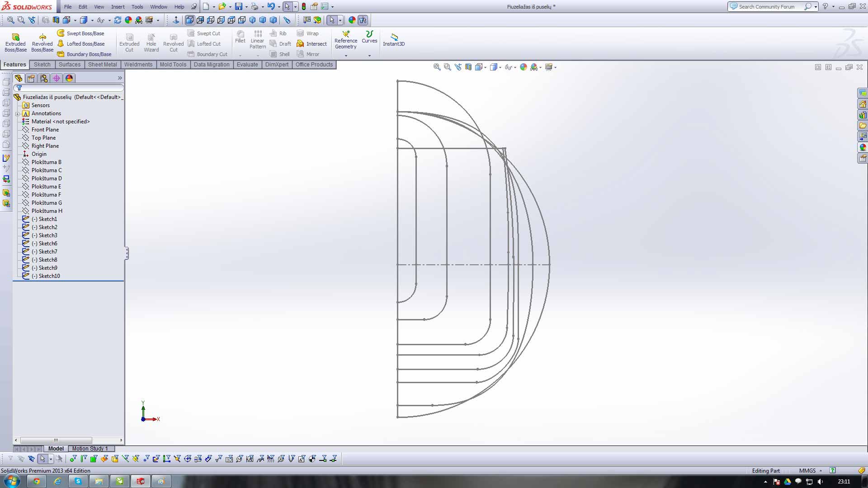Open PropertyManager tab in feature panel
The height and width of the screenshot is (488, 868).
tap(31, 78)
